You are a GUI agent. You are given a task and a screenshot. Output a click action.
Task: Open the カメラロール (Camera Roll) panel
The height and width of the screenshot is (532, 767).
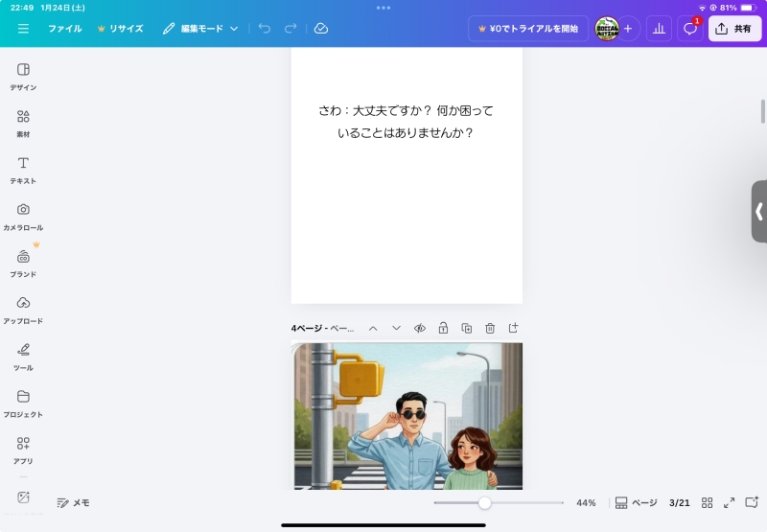(23, 216)
